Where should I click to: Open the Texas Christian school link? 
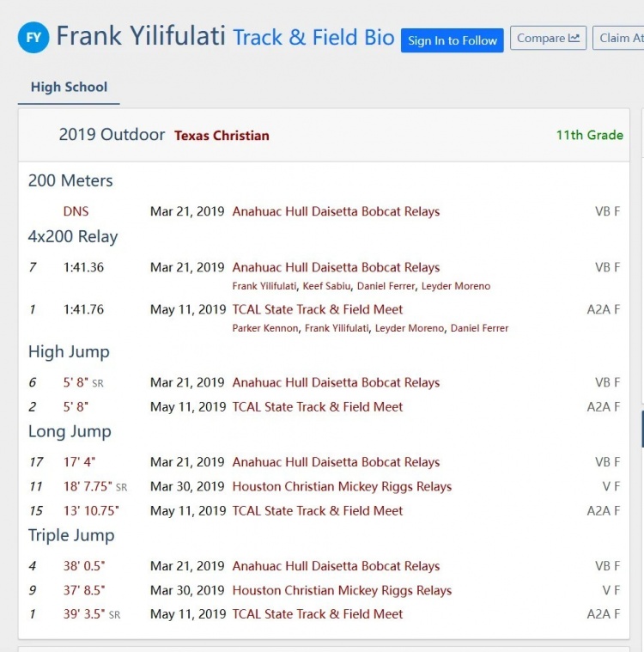click(x=222, y=136)
